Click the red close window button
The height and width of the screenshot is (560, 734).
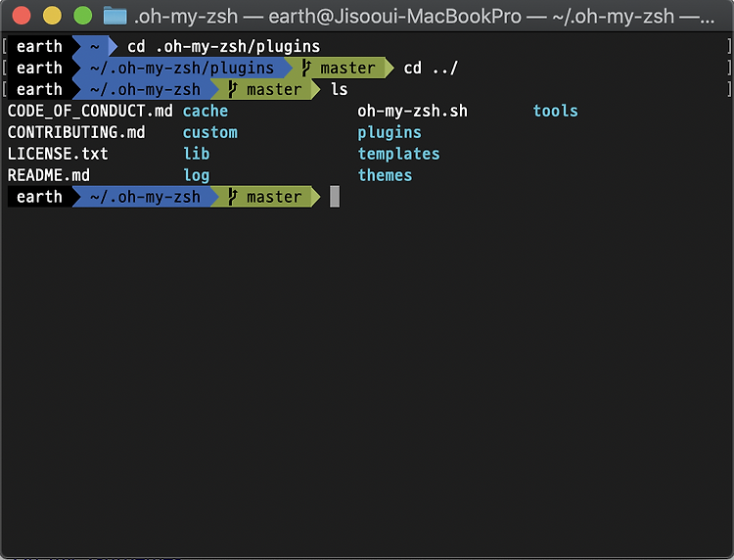(22, 16)
